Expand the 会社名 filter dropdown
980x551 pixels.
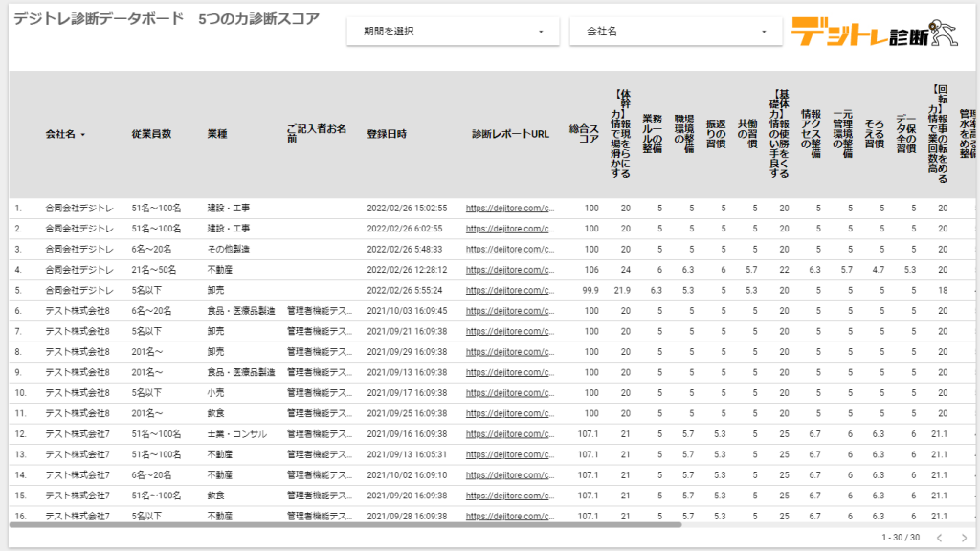coord(676,32)
